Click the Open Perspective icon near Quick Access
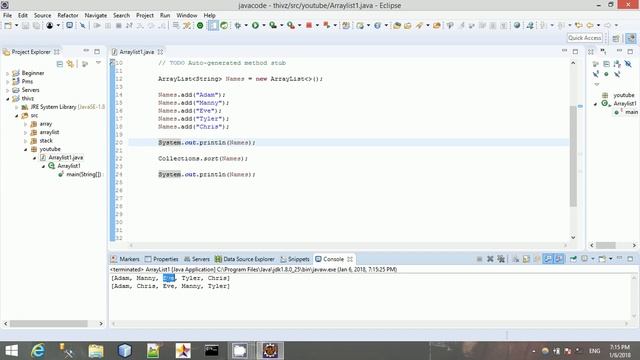 (616, 38)
